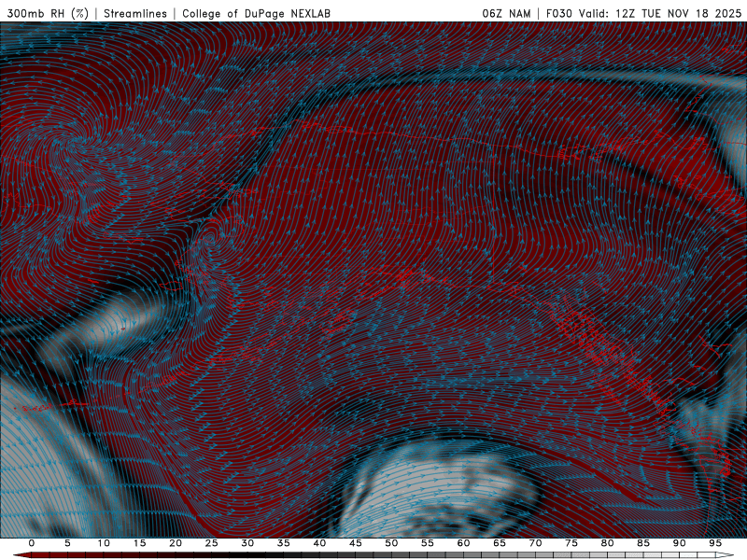Image resolution: width=747 pixels, height=560 pixels.
Task: Click 'College of DuPage NEXLAB' header text
Action: coord(256,13)
